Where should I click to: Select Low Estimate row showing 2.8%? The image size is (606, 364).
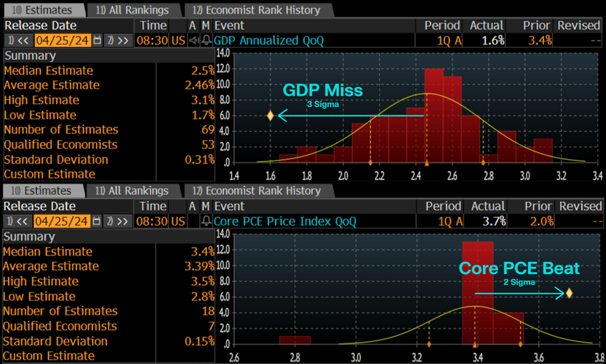(x=109, y=296)
